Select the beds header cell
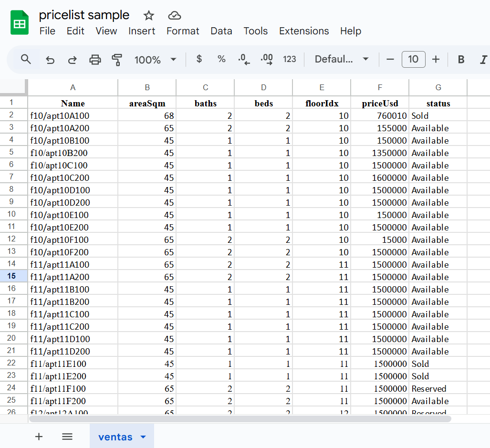This screenshot has width=490, height=448. click(x=263, y=103)
